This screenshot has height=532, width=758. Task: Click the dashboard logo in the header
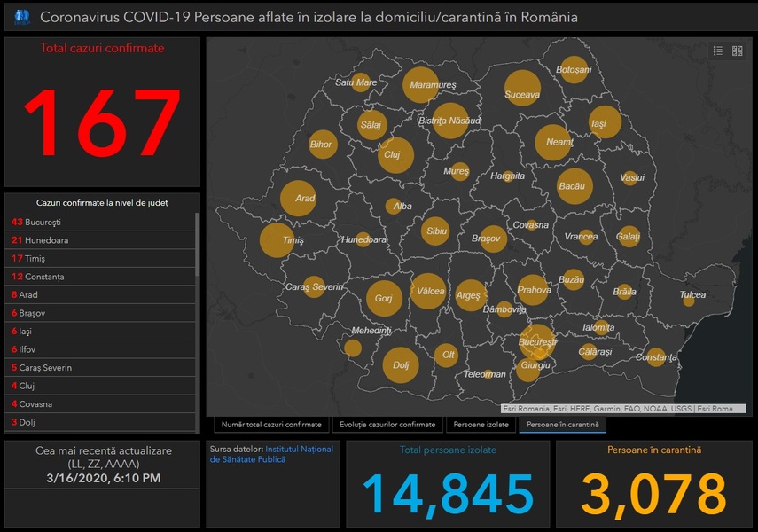22,17
